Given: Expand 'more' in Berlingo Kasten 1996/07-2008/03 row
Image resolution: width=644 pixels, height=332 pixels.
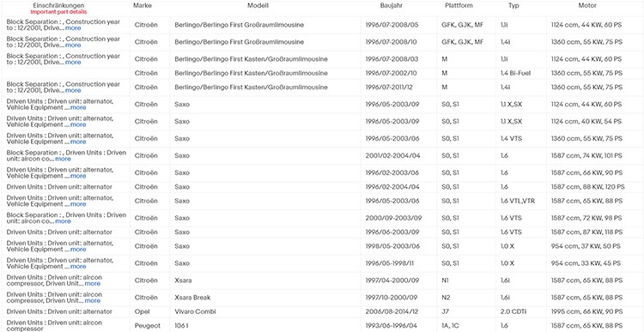Looking at the screenshot, I should click(73, 63).
